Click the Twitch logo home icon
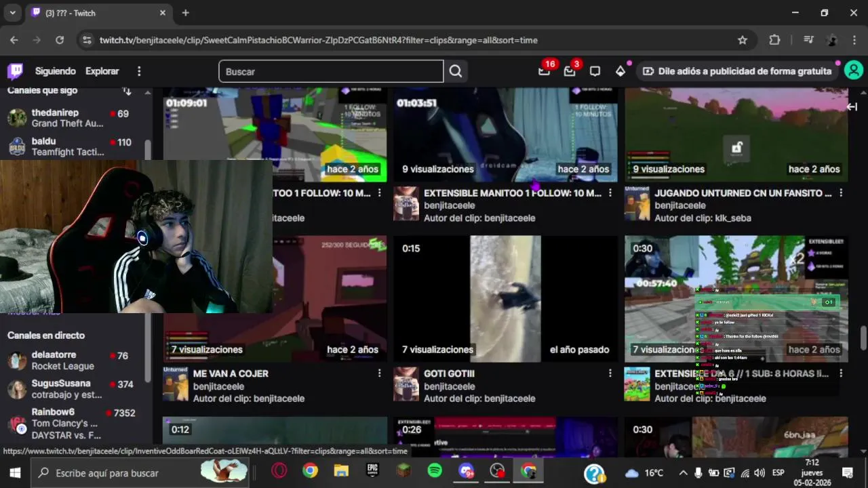Screen dimensions: 868x488 tap(15, 71)
